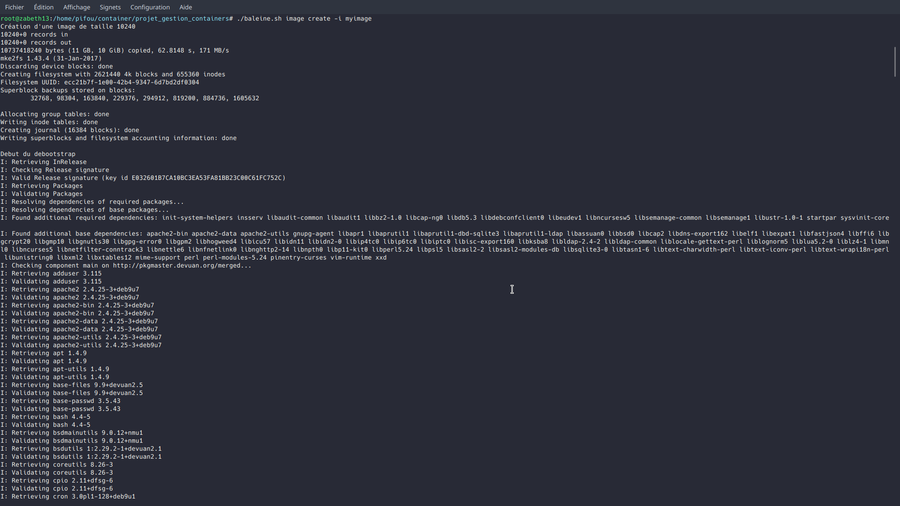900x506 pixels.
Task: Click the 'Allocating group tables: done' line
Action: (x=55, y=114)
